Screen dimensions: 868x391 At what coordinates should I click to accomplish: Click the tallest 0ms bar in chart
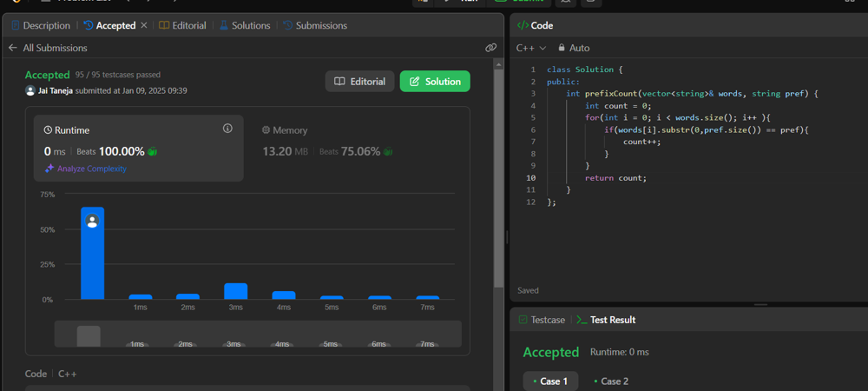(x=93, y=253)
